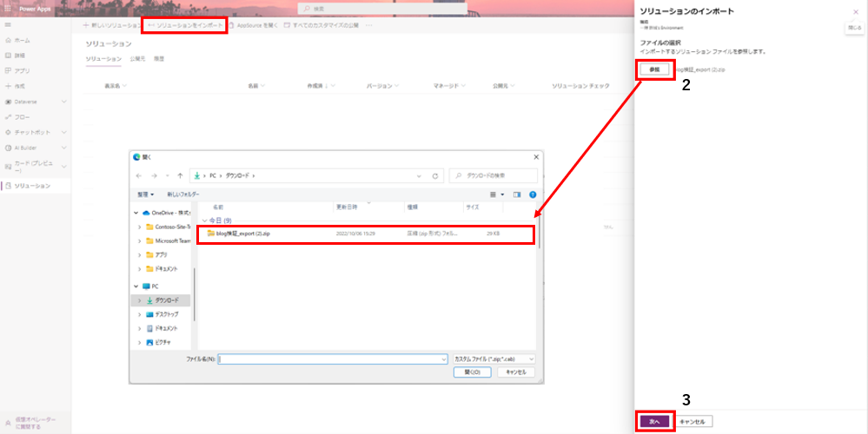Click the up-arrow in file dialog
868x434 pixels.
[x=180, y=175]
